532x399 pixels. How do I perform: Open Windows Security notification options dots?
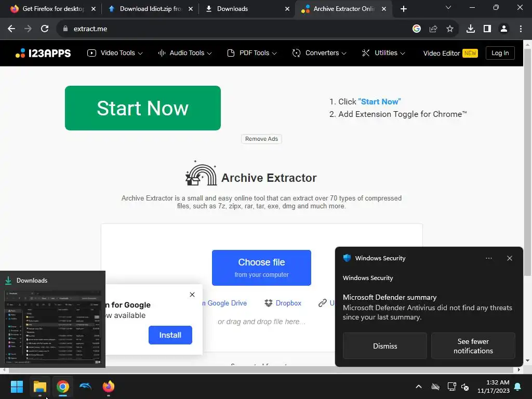tap(489, 258)
